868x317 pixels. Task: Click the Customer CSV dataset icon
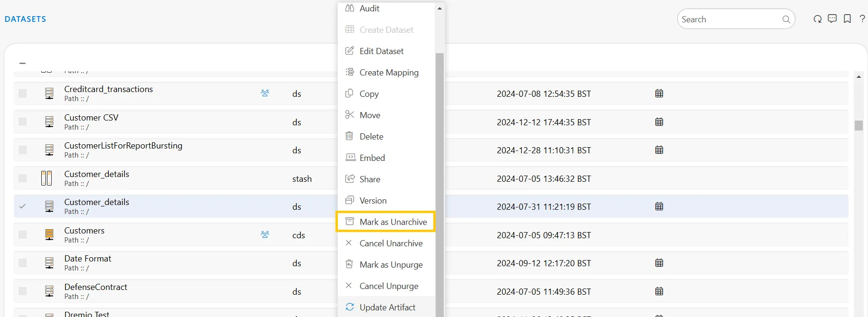click(49, 122)
